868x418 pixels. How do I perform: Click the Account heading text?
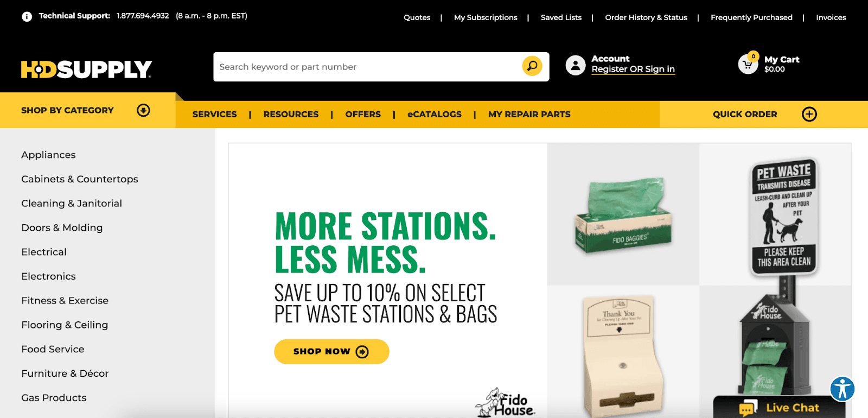point(610,59)
